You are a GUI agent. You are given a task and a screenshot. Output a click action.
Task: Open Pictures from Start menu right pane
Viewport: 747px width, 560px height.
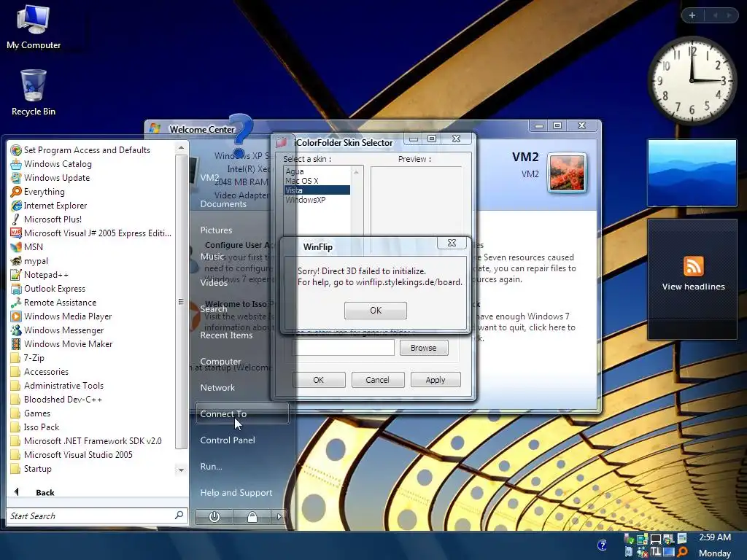(216, 230)
